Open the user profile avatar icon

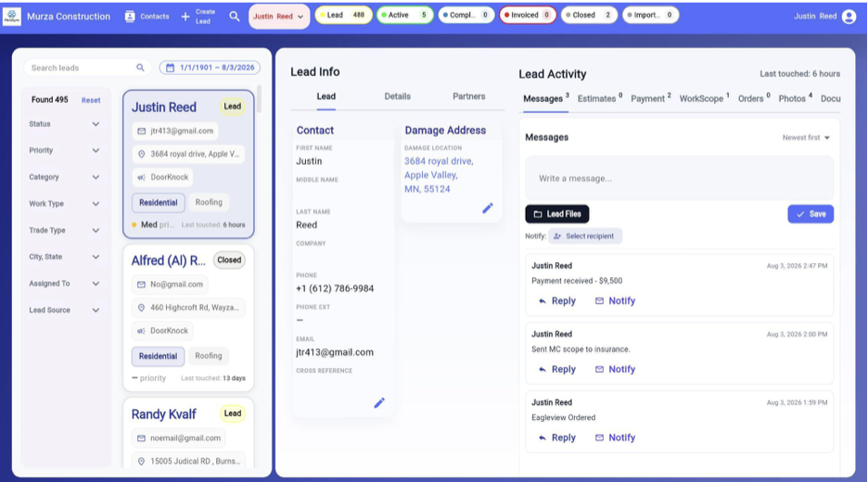coord(849,17)
